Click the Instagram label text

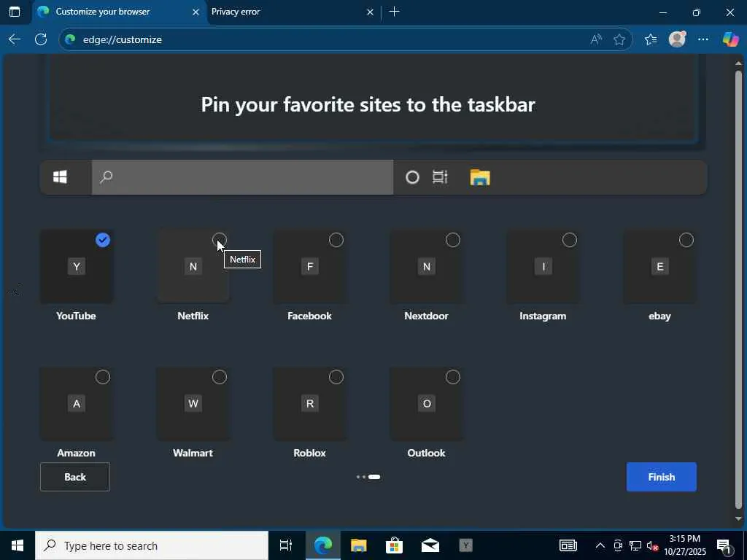click(x=543, y=316)
